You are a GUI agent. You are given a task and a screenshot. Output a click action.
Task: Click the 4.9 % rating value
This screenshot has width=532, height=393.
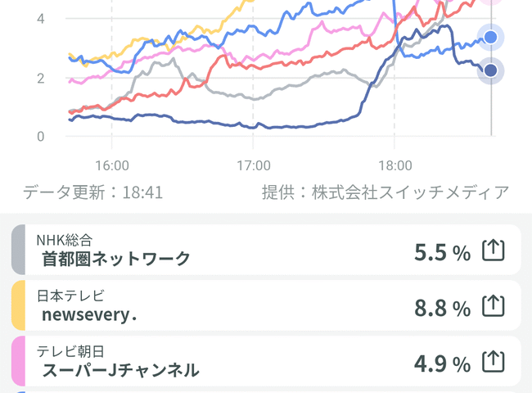coord(442,363)
